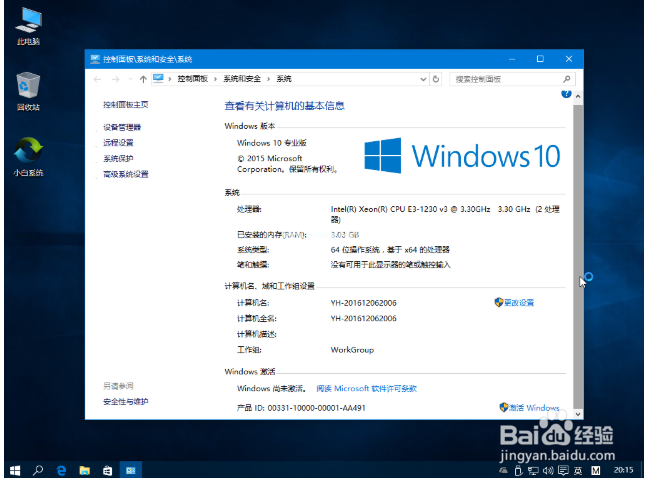Open the help question mark icon

566,94
